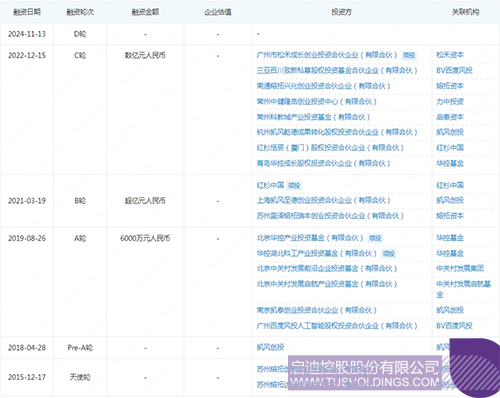Open 常州科教城产业投资基金 link
This screenshot has height=398, width=500.
(313, 117)
